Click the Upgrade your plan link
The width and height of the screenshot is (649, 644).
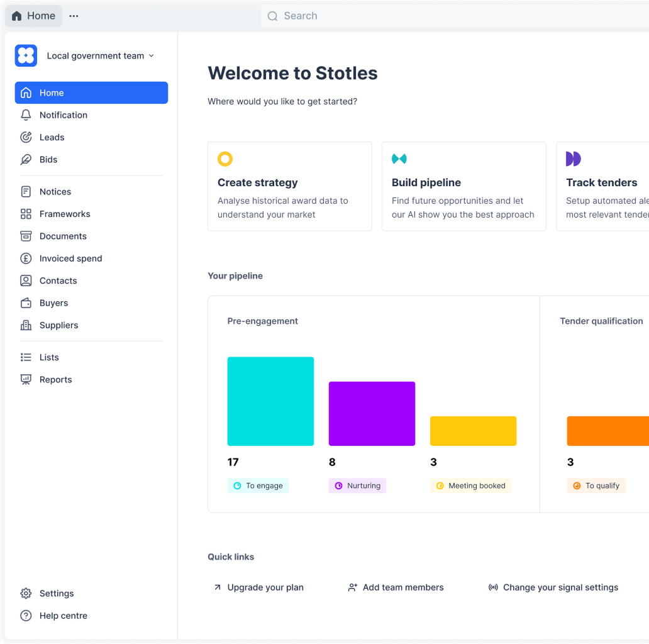pos(258,587)
